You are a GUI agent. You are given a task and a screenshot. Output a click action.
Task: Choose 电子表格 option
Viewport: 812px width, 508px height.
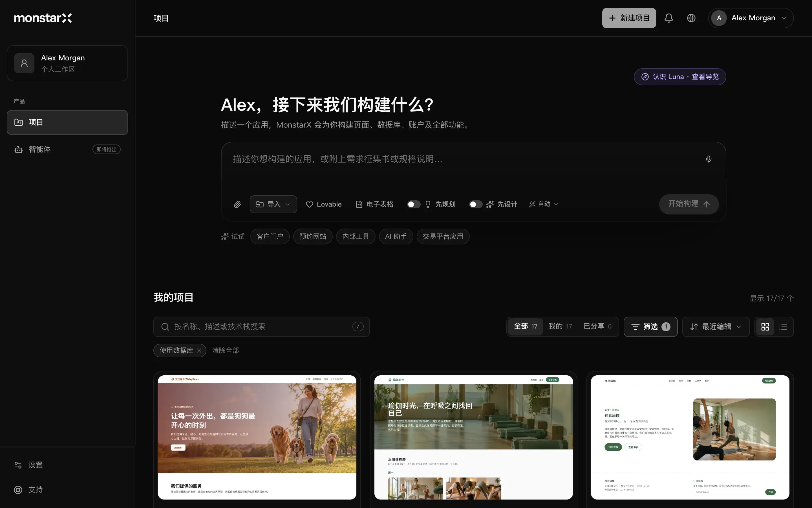[374, 204]
